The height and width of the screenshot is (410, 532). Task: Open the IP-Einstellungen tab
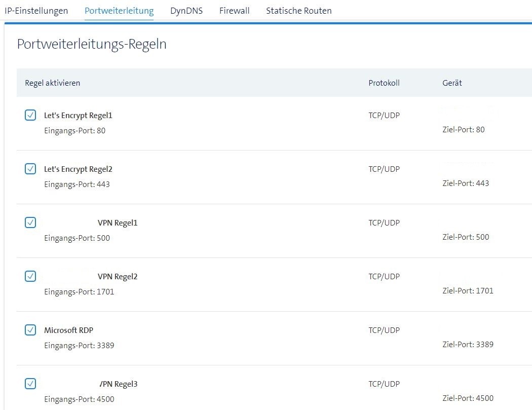[x=36, y=11]
